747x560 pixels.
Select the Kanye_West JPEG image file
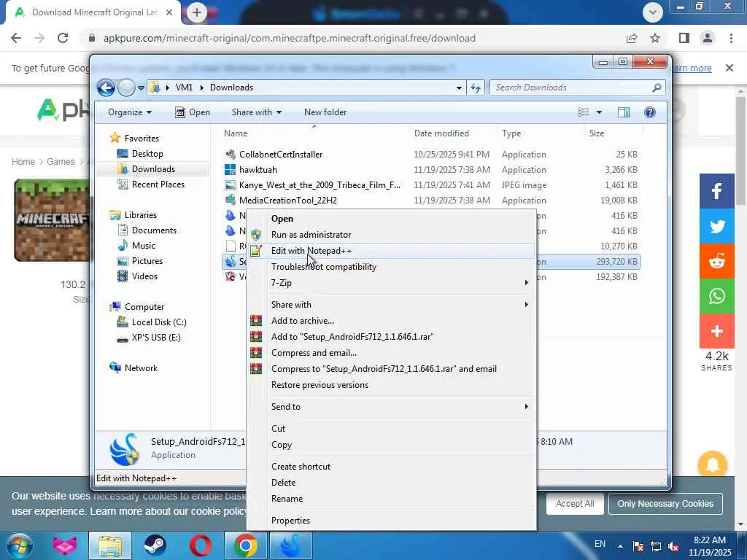[430, 184]
